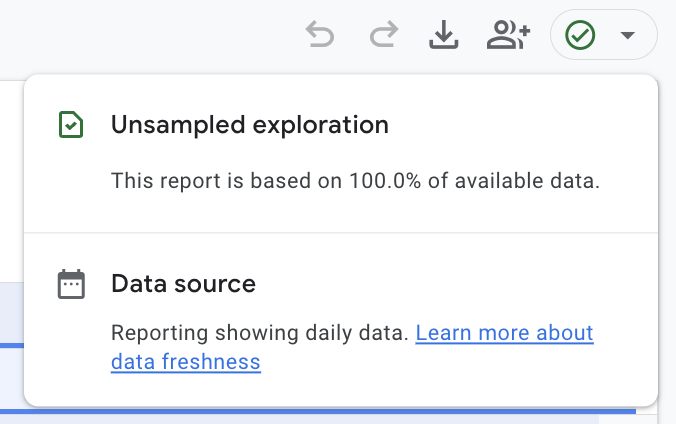Click the undo arrow icon

[320, 36]
